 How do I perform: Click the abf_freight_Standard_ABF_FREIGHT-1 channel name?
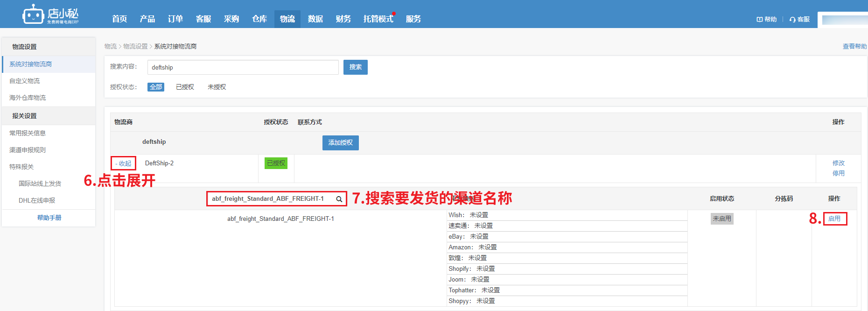point(280,219)
